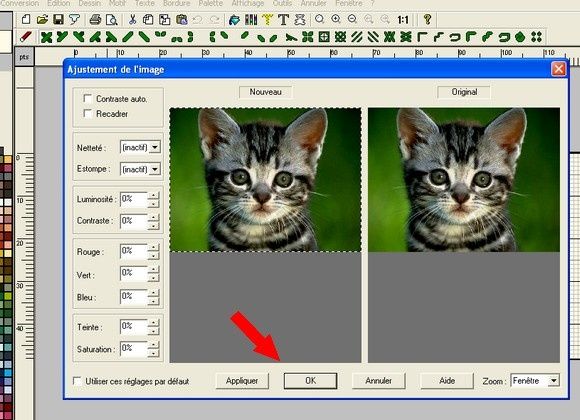Viewport: 580px width, 420px height.
Task: Open the Zoom Fenêtre dropdown
Action: coord(553,380)
